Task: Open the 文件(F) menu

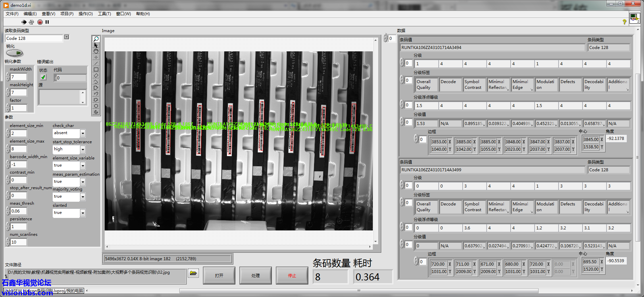Action: [x=12, y=14]
